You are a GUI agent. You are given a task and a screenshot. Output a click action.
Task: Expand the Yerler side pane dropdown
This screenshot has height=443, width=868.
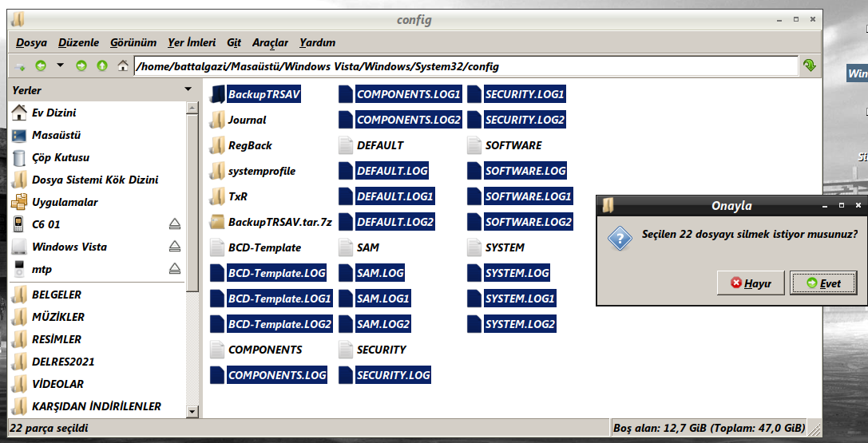click(188, 89)
